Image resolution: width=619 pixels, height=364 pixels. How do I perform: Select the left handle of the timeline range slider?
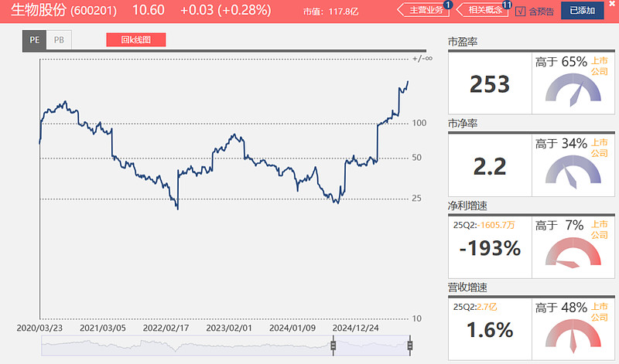point(333,345)
